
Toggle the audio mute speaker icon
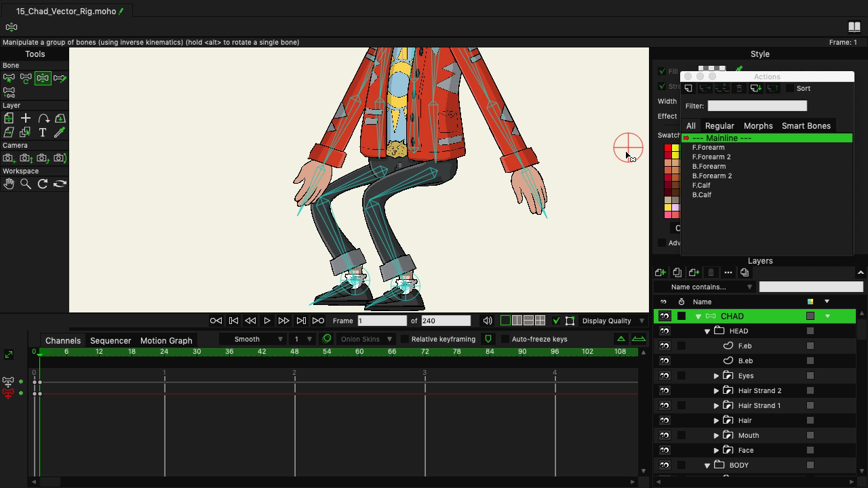[x=488, y=321]
